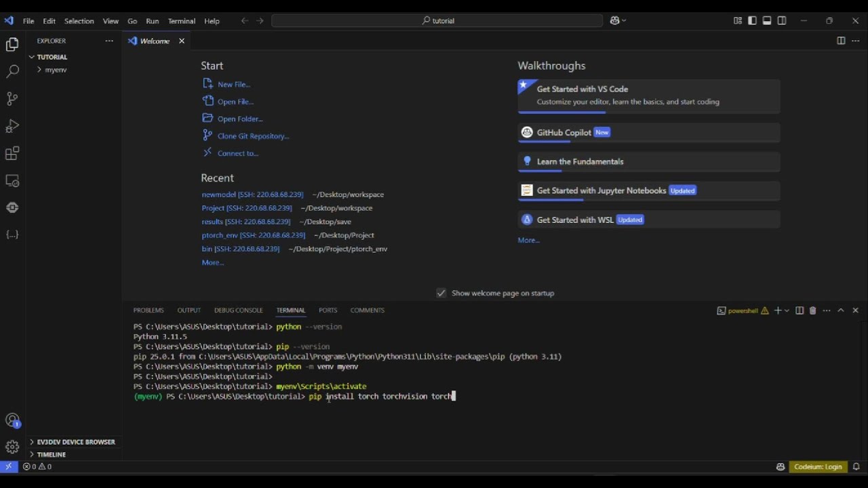
Task: Click Open Folder... link
Action: point(240,119)
